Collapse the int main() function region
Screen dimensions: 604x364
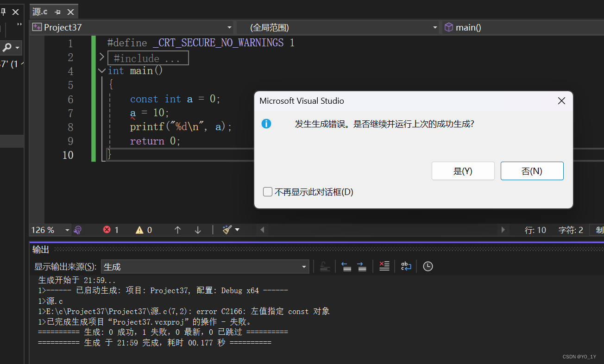coord(101,71)
